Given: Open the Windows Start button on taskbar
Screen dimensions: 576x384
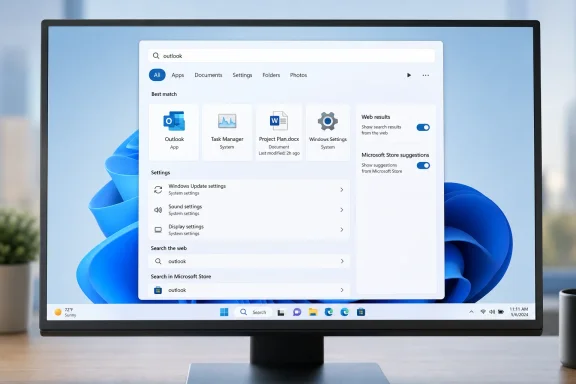Looking at the screenshot, I should click(224, 312).
